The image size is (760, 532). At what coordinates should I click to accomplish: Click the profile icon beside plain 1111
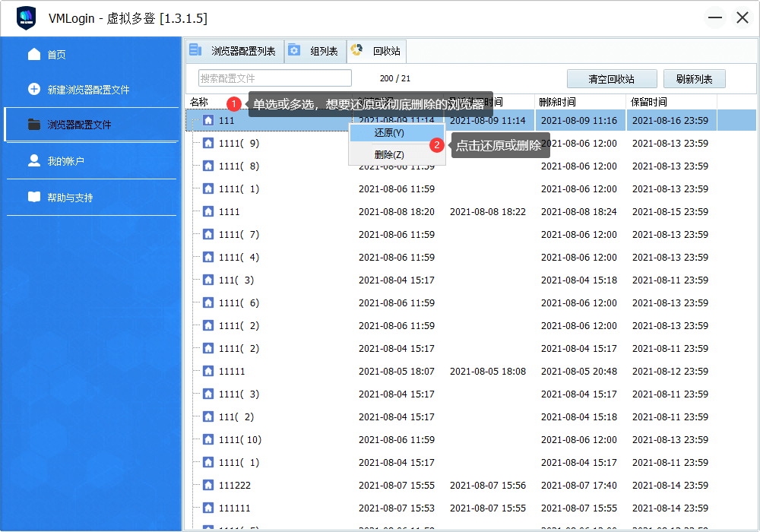[208, 211]
